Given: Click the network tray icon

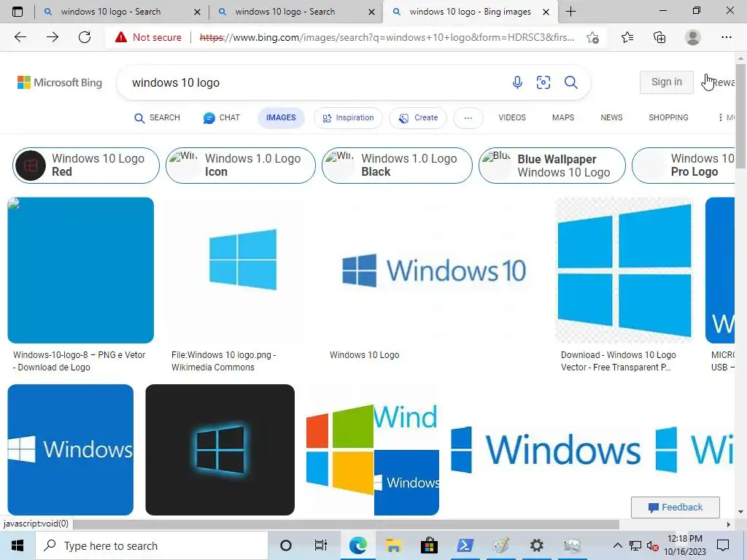Looking at the screenshot, I should point(635,545).
